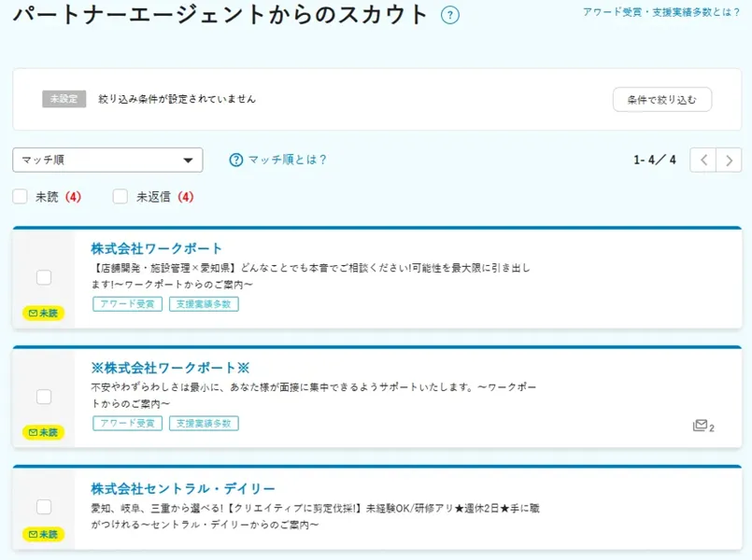Click アワード受賞 tag on first scout card
This screenshot has height=560, width=752.
[x=128, y=304]
